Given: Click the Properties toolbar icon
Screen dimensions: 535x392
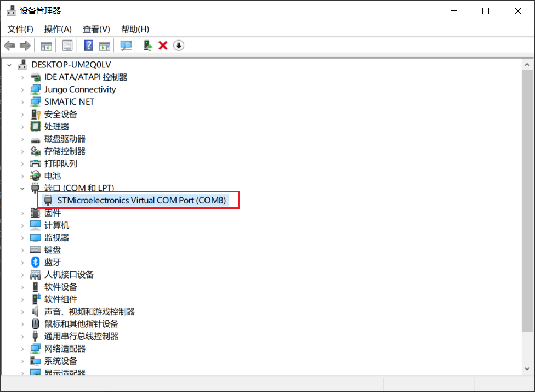Looking at the screenshot, I should [x=67, y=46].
